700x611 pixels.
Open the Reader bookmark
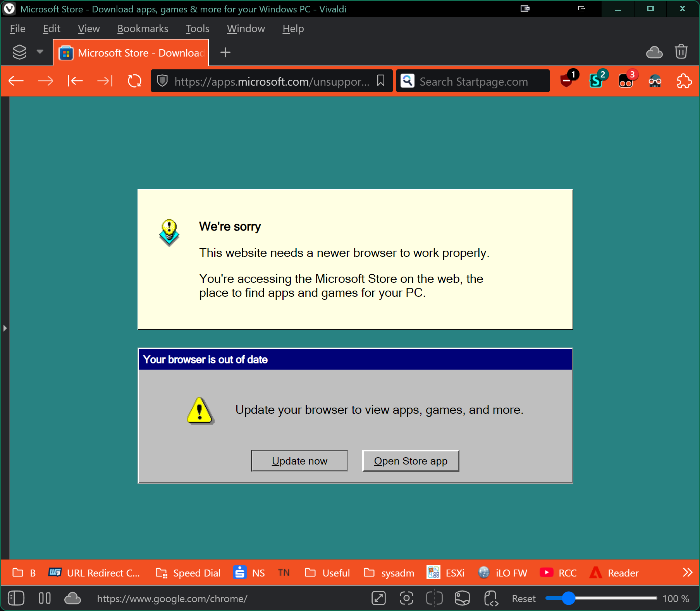point(614,573)
